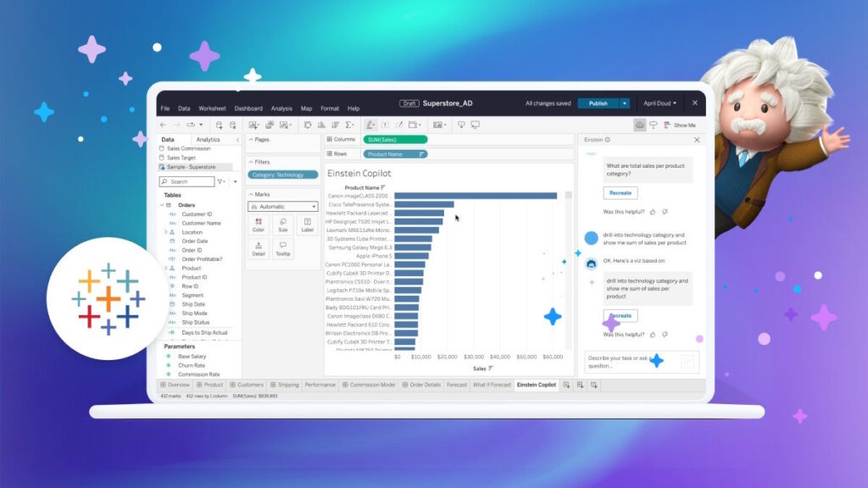Switch to the Commission Model sheet tab

click(369, 385)
